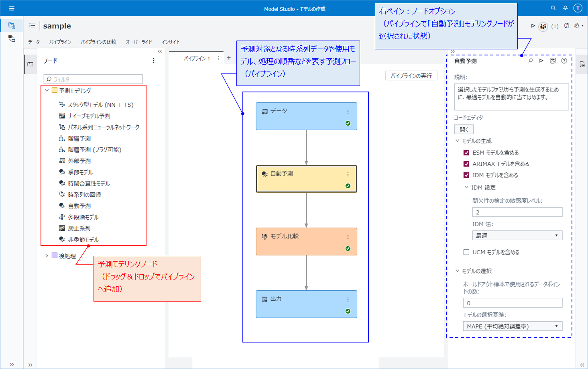Select パネル系列ニューラルネットワーク node item

[104, 127]
